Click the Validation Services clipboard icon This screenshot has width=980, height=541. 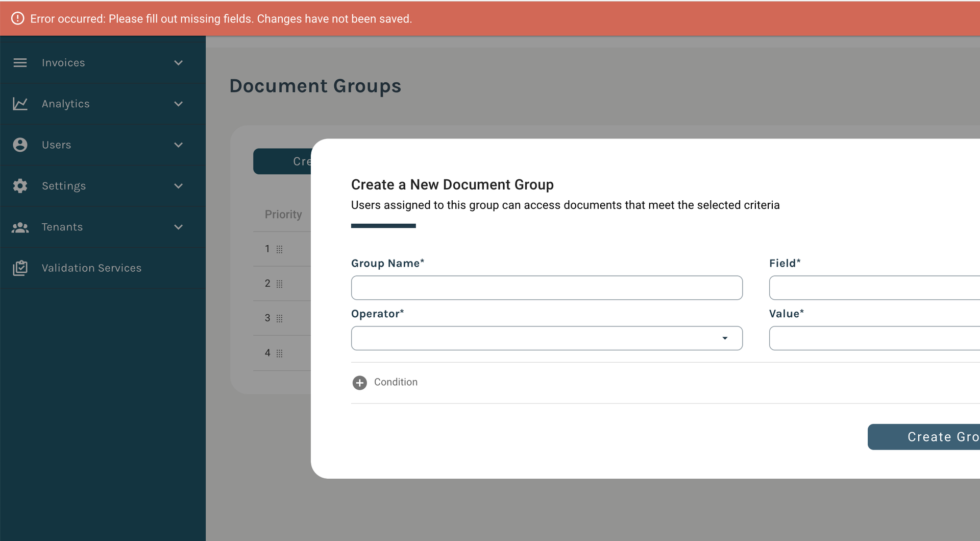tap(20, 268)
